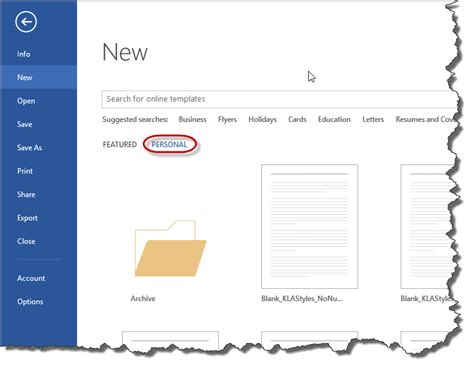Open the Account page
This screenshot has width=474, height=367.
click(31, 278)
